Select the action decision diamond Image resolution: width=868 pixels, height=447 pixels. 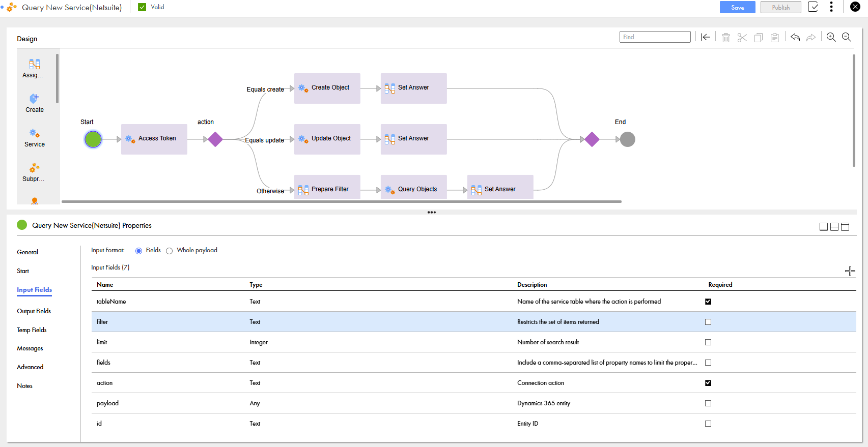(215, 139)
